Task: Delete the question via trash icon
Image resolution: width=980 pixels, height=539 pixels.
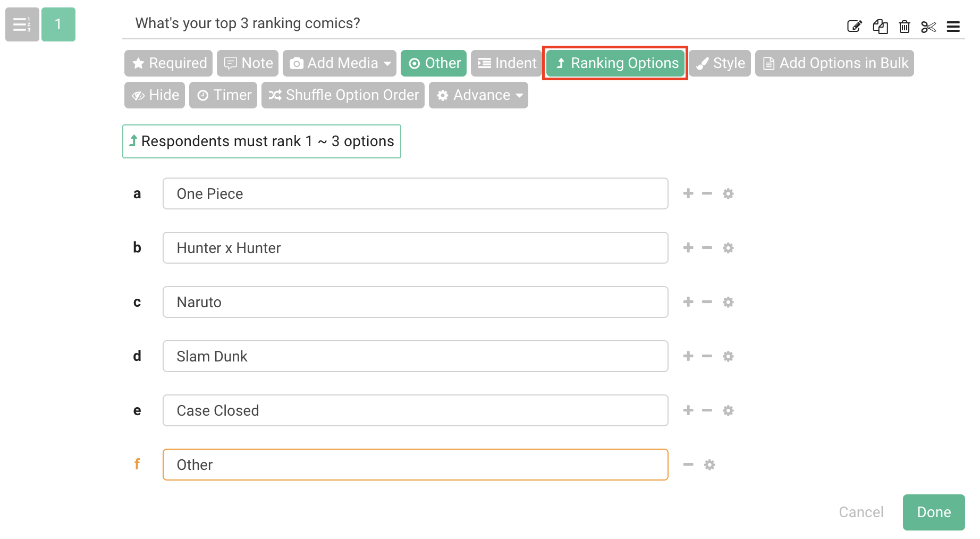Action: point(905,26)
